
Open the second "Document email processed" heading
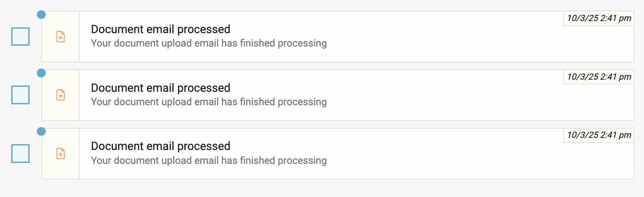(x=161, y=88)
